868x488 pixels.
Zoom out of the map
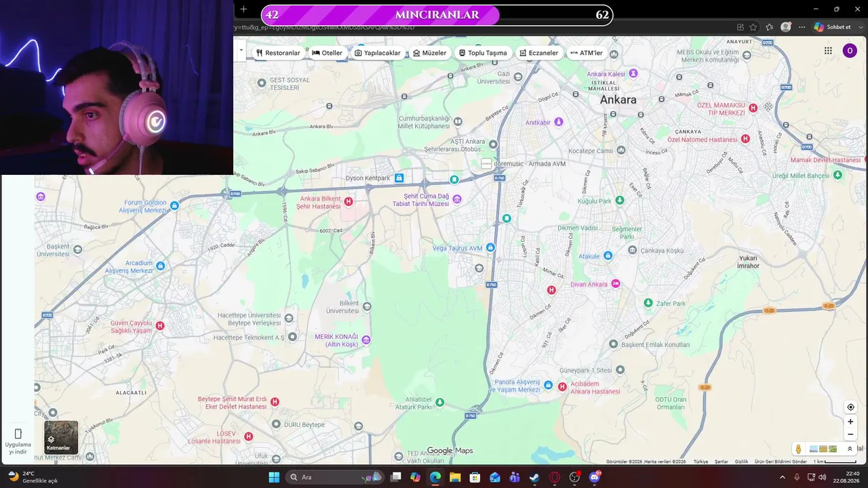click(x=850, y=434)
